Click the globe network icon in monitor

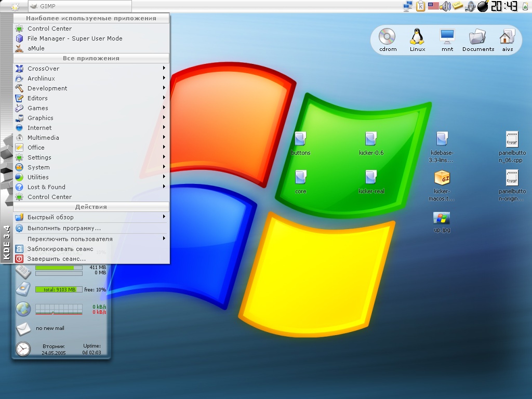23,309
